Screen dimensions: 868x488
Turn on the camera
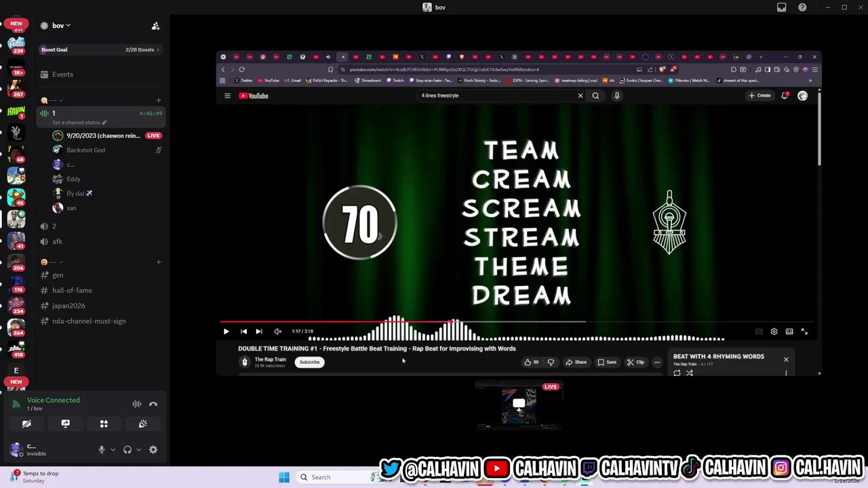tap(26, 424)
